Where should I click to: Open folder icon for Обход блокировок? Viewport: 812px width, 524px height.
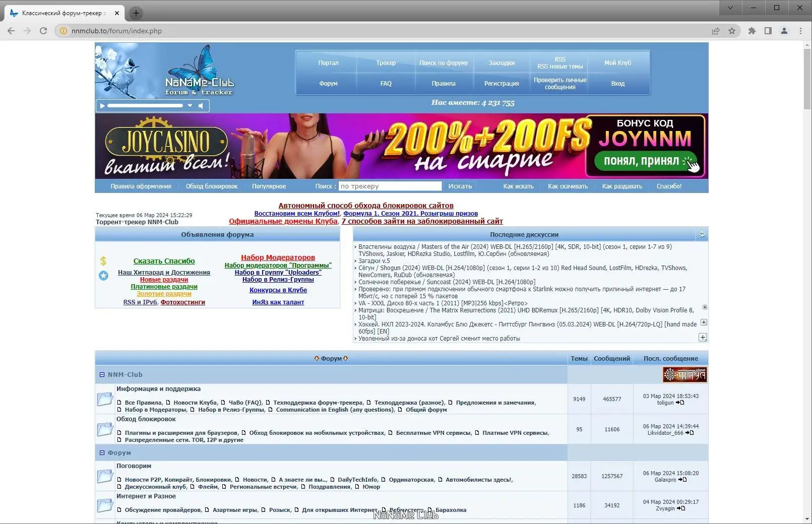(105, 429)
